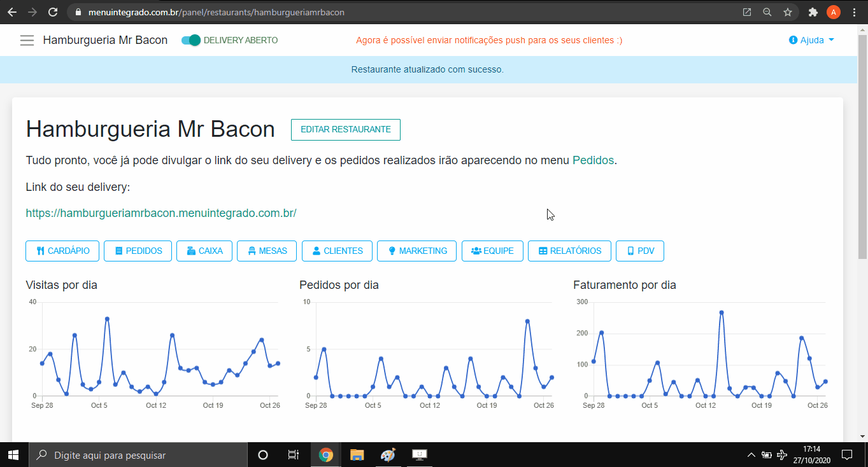Show hidden system tray icons

(x=751, y=454)
